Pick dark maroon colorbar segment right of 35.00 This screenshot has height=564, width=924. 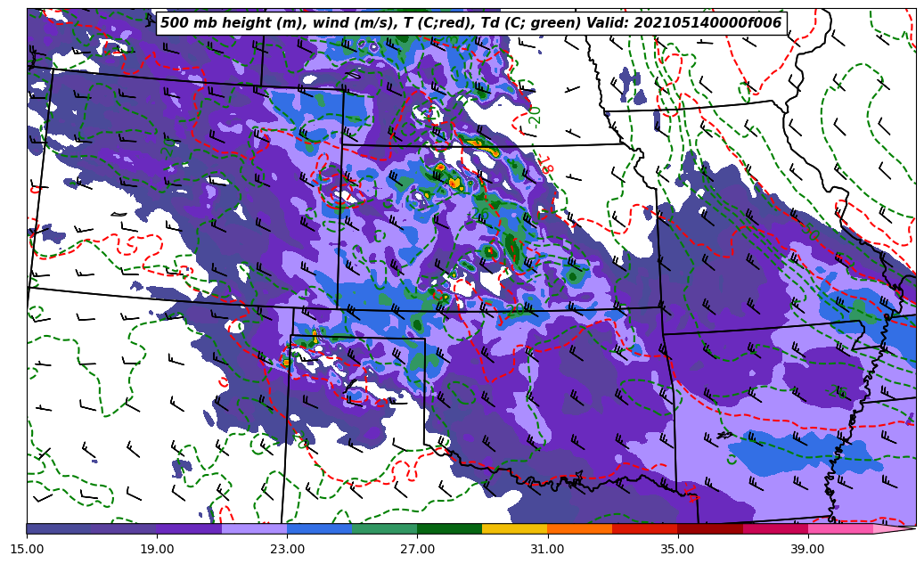click(709, 529)
